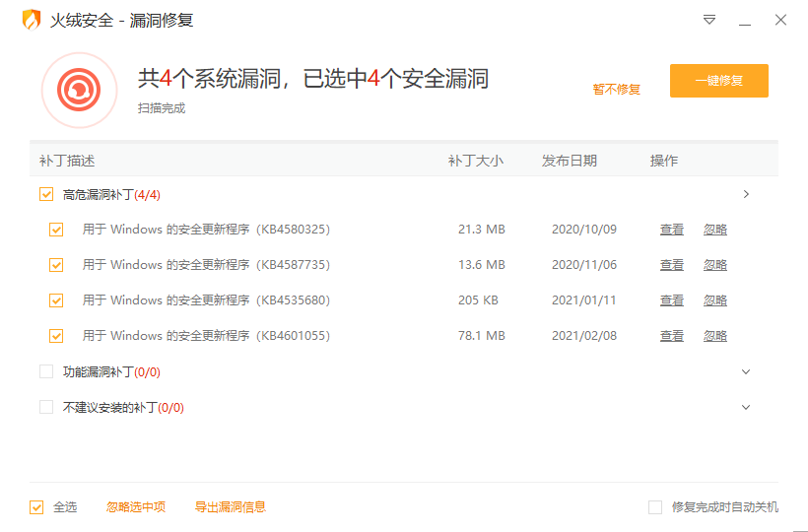Viewport: 808px width, 532px height.
Task: Click 查看 for KB4580325
Action: coord(672,230)
